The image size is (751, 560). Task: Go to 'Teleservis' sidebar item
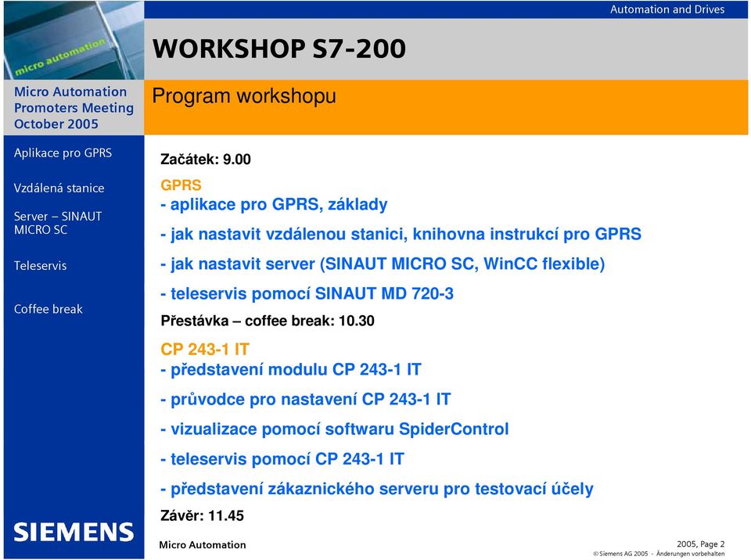[40, 265]
